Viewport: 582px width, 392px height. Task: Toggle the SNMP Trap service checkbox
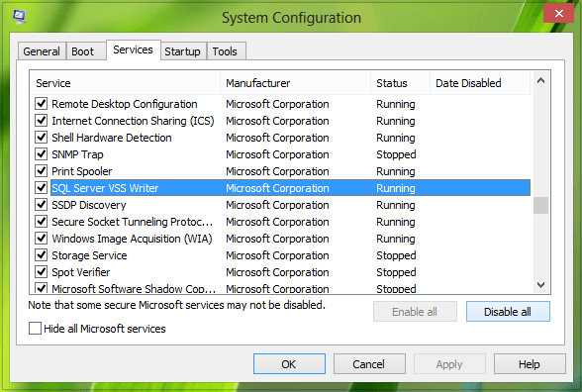point(42,154)
